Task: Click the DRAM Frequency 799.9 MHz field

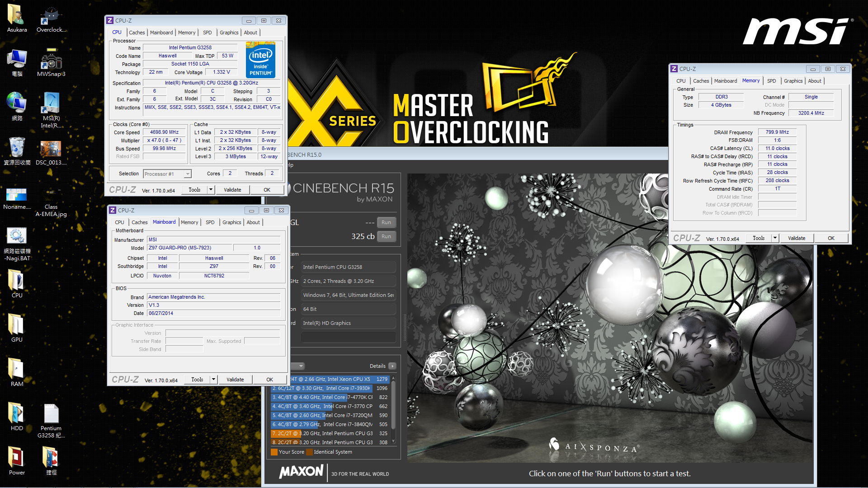Action: (777, 132)
